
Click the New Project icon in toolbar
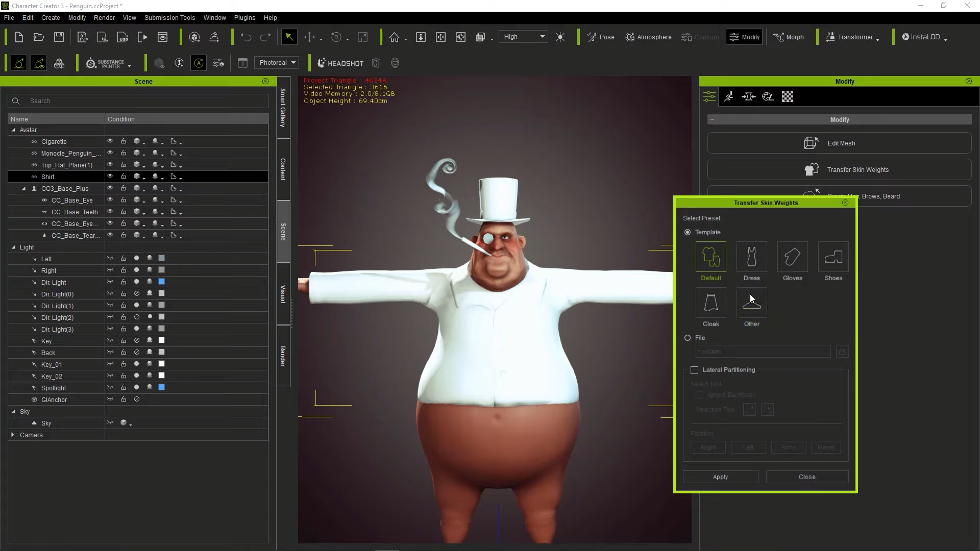[x=19, y=37]
